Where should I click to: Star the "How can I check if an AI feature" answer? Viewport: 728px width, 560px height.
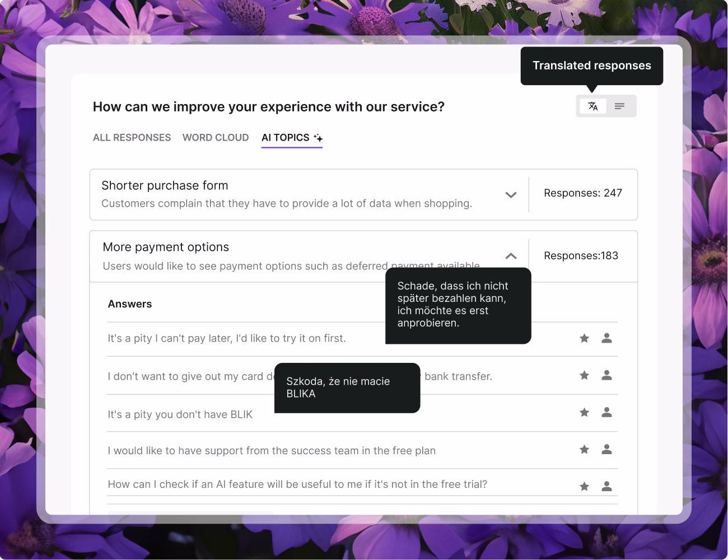584,486
